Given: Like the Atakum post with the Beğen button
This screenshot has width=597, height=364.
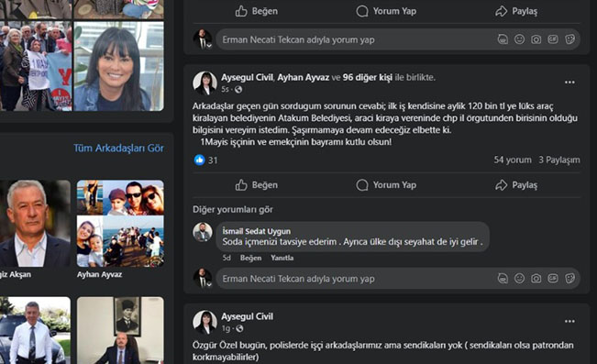Looking at the screenshot, I should click(x=256, y=185).
